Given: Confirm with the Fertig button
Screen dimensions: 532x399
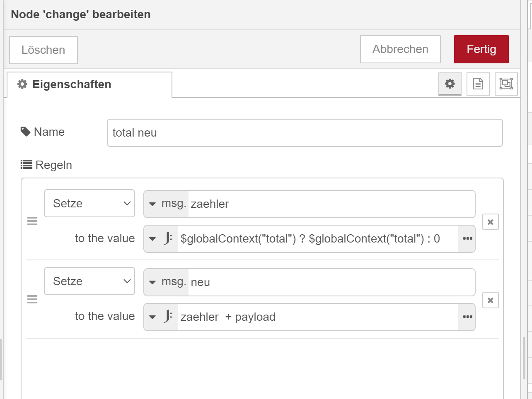Looking at the screenshot, I should [x=481, y=49].
